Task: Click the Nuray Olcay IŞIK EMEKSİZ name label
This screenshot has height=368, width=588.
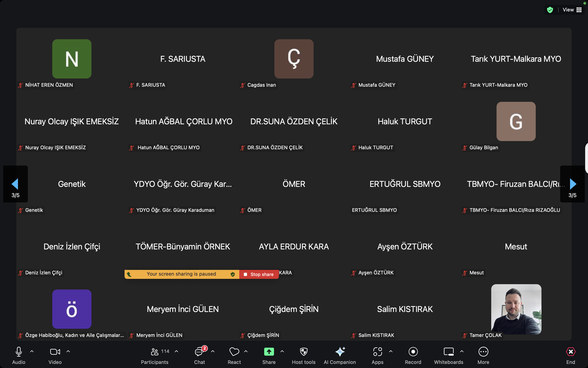Action: point(55,147)
